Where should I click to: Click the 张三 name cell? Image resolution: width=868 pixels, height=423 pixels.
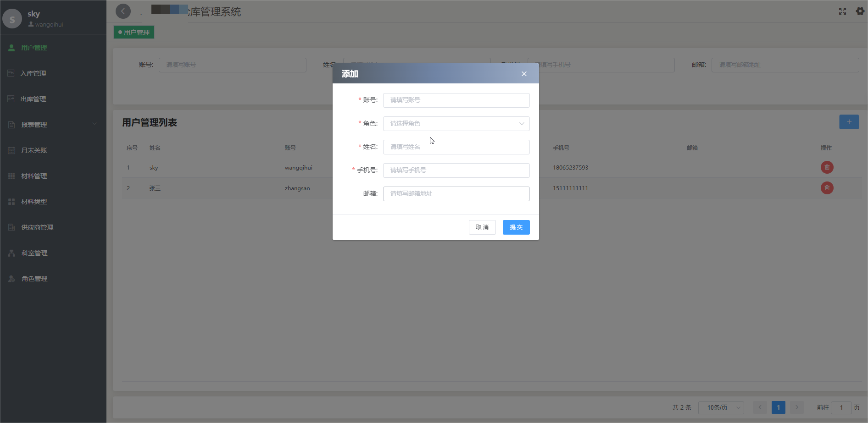coord(155,188)
